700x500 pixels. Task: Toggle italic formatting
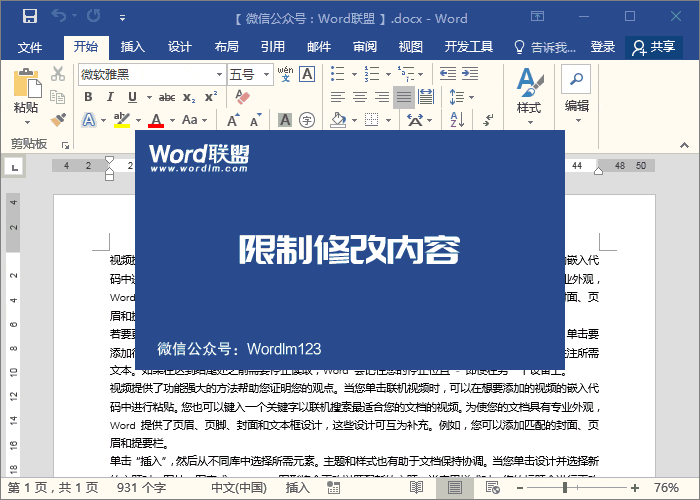(110, 97)
